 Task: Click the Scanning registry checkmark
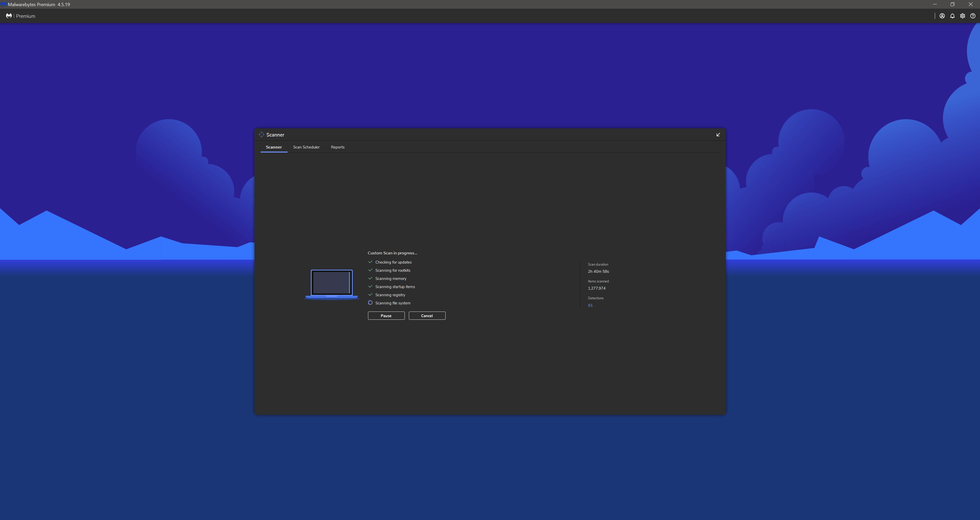point(370,295)
